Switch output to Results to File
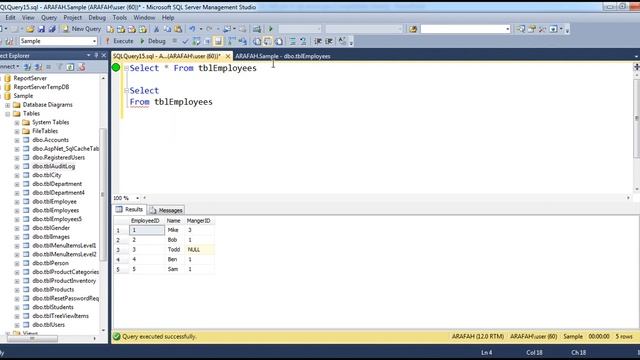 click(x=279, y=41)
